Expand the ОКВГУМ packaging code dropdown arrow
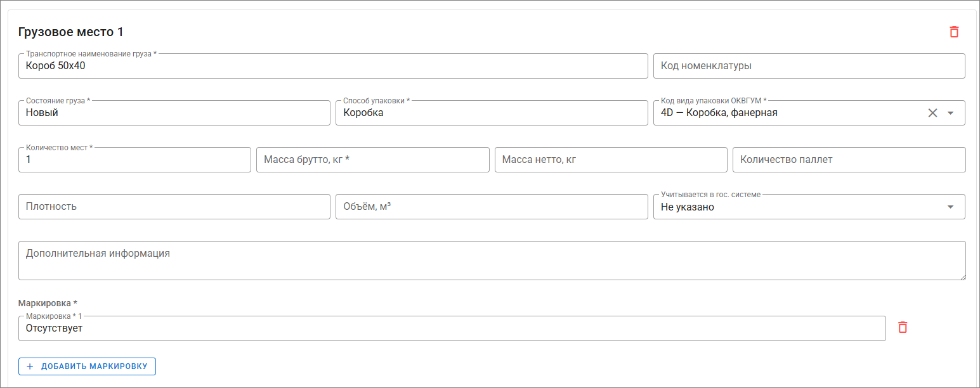 [x=950, y=113]
